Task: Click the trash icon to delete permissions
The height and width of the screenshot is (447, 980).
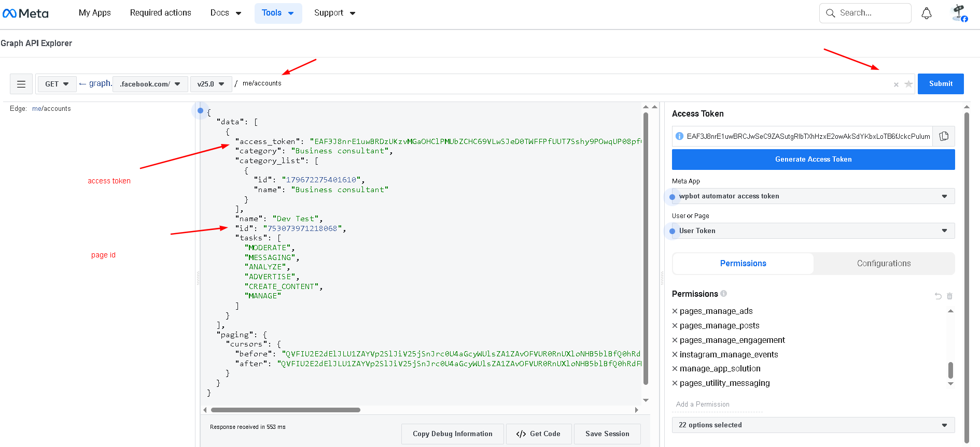Action: (950, 296)
